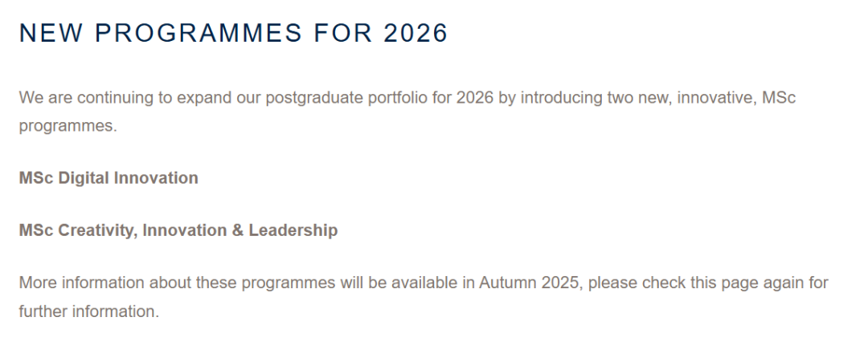Click the word 'Leadership' in second programme

(x=293, y=230)
